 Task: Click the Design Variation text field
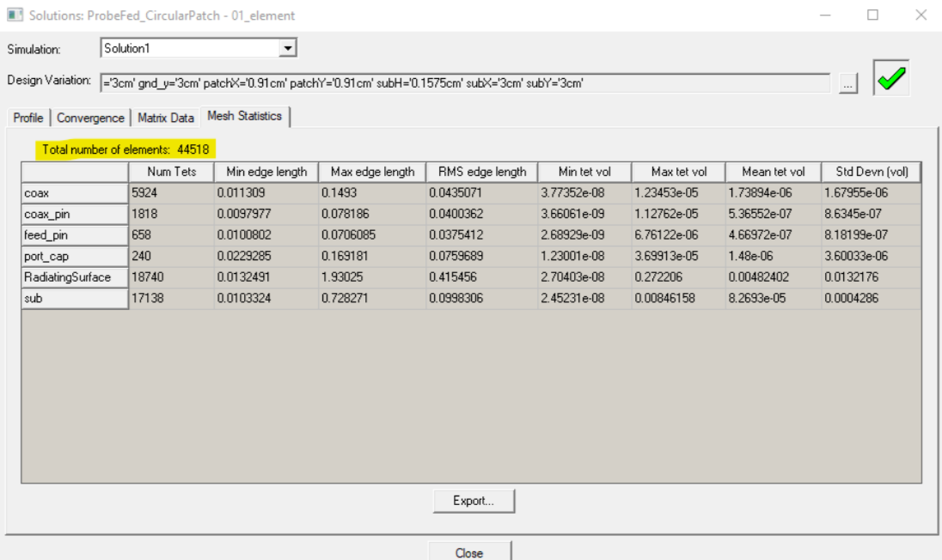[464, 83]
